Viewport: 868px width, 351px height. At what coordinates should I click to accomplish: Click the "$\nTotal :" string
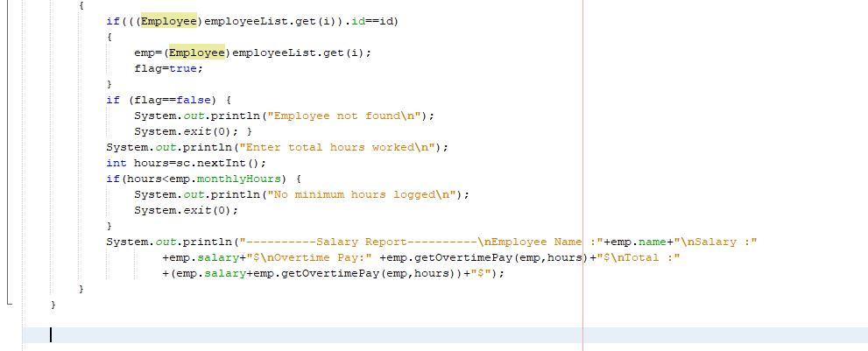[x=637, y=257]
